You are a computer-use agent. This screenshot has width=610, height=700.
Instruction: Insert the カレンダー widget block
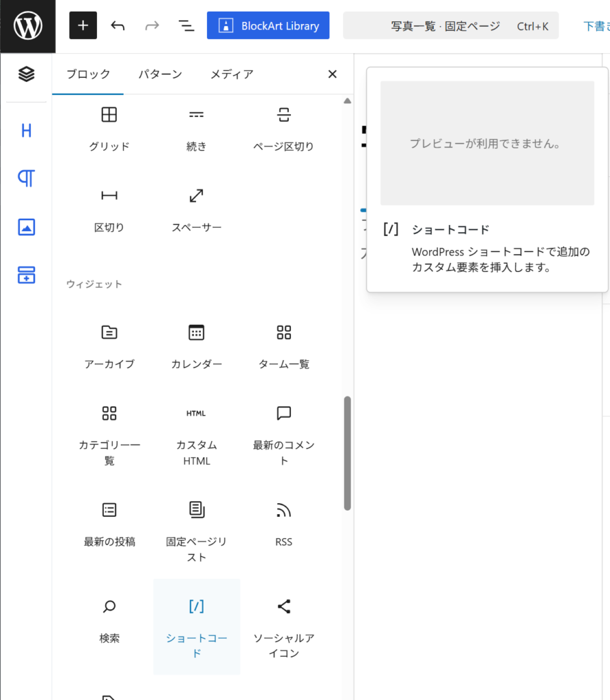click(x=196, y=347)
